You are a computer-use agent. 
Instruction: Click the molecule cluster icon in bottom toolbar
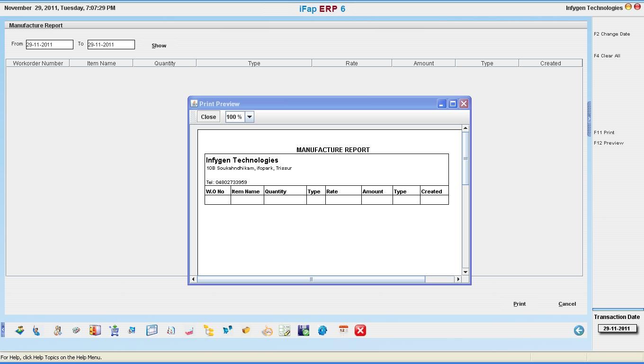[76, 330]
